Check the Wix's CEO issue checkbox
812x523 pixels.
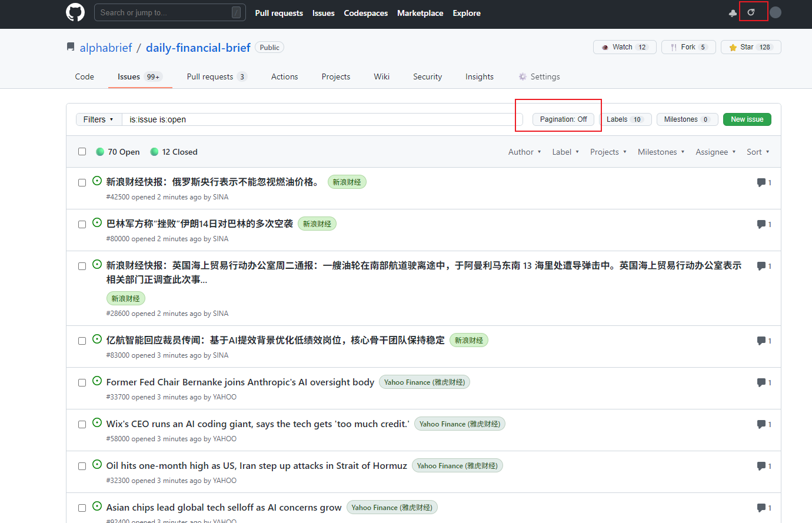tap(82, 424)
